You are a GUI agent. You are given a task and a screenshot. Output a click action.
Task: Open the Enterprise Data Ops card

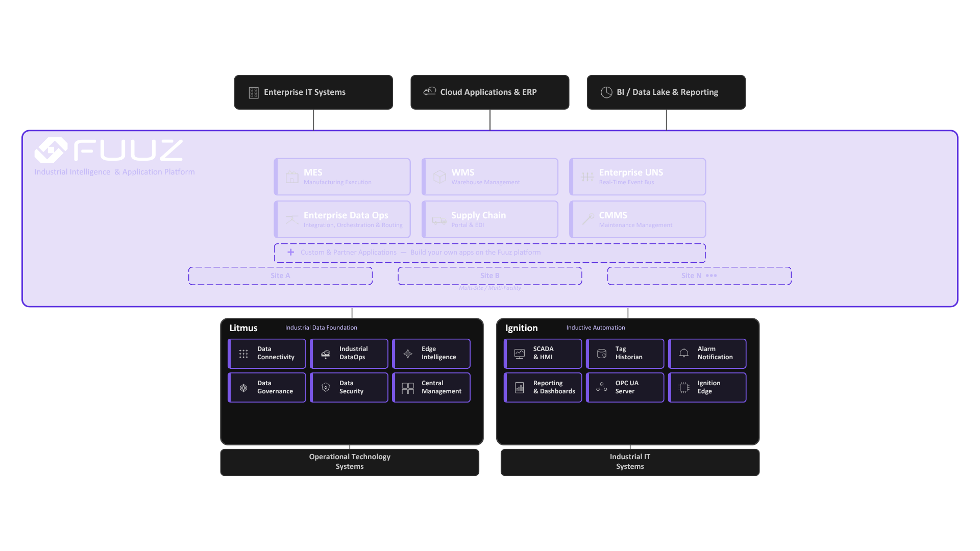coord(342,219)
